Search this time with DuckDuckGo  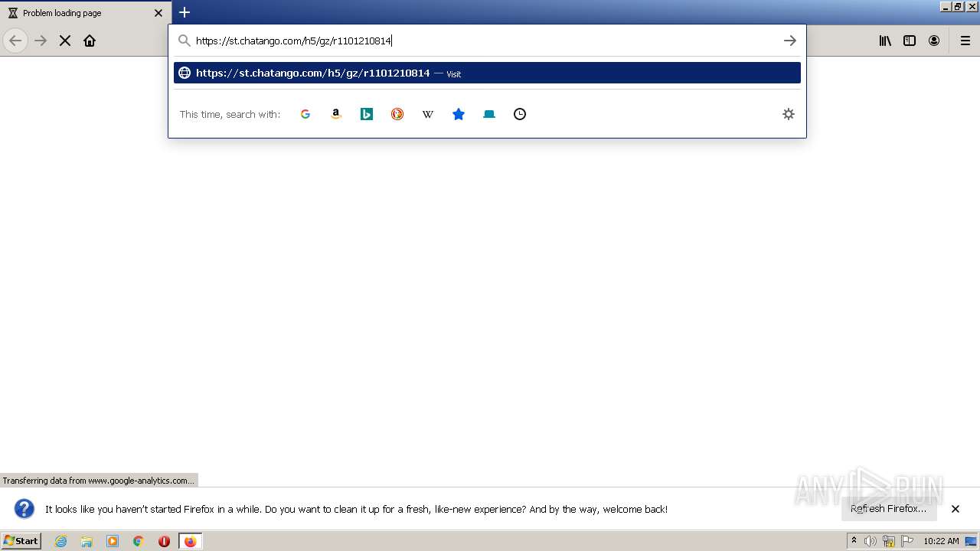coord(397,114)
